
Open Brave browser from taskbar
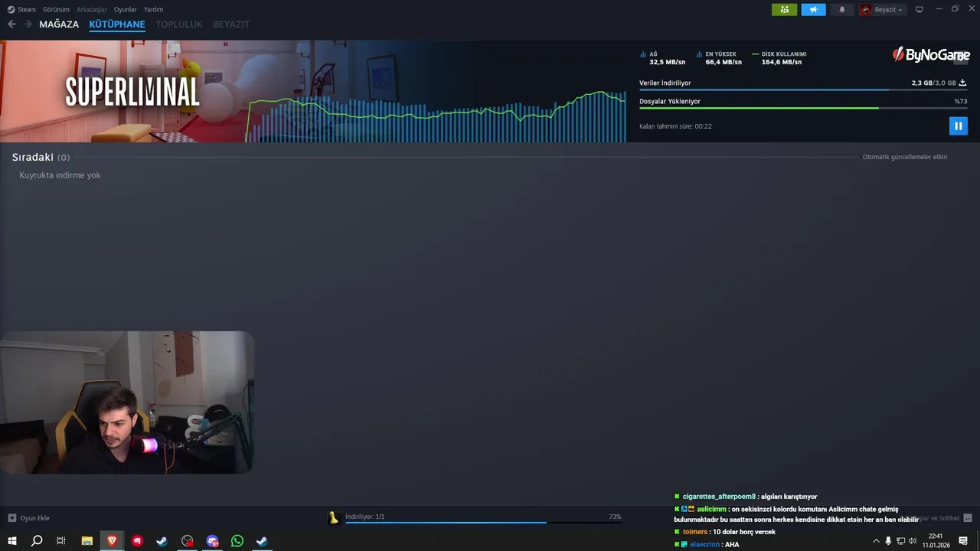pyautogui.click(x=113, y=541)
